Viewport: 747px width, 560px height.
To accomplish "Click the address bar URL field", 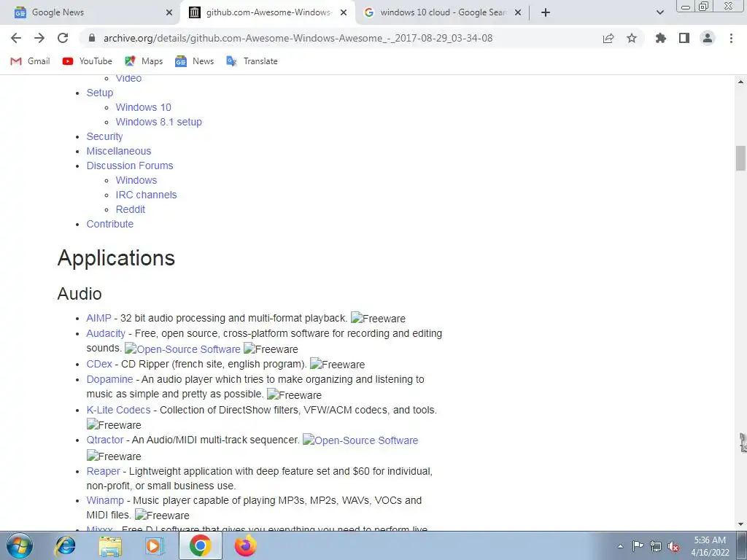I will pyautogui.click(x=298, y=38).
